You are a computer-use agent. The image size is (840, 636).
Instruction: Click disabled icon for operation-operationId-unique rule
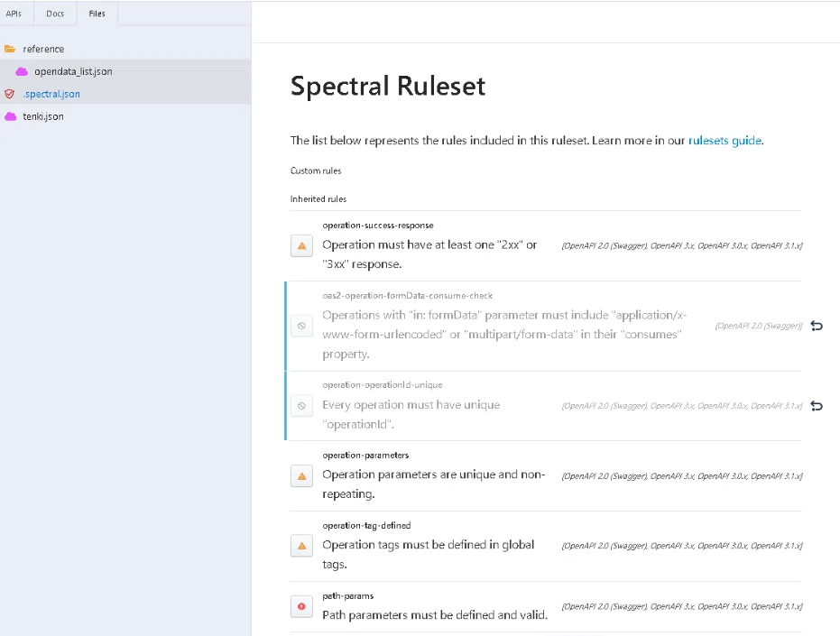pos(301,406)
